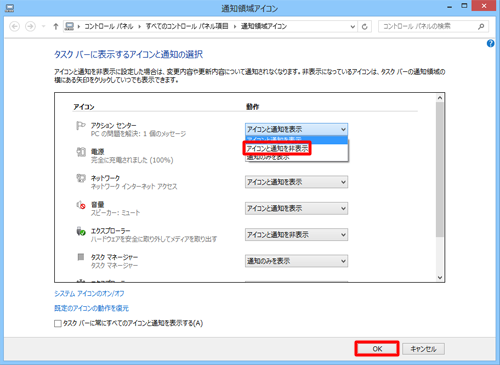Open the 音量 behavior dropdown
The height and width of the screenshot is (365, 500).
(x=296, y=208)
